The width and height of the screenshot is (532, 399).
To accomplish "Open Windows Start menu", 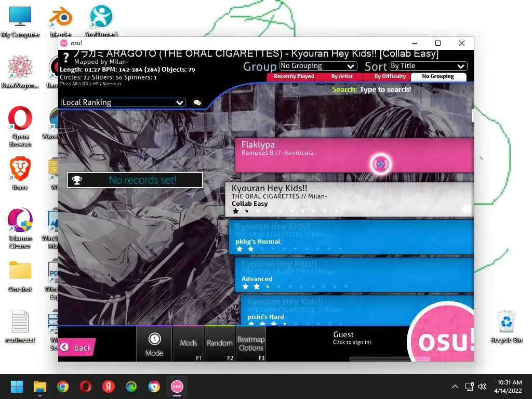I will 17,387.
